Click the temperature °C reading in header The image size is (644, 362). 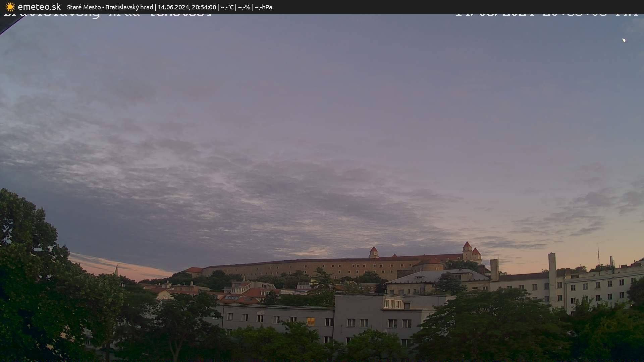227,7
